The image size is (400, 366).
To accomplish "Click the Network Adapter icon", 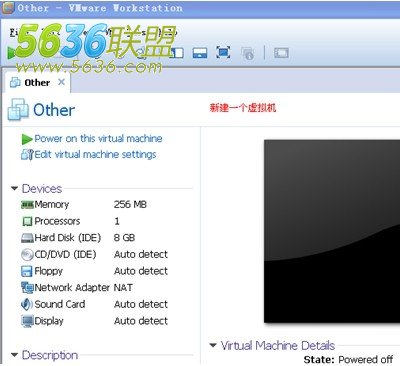I will (27, 287).
